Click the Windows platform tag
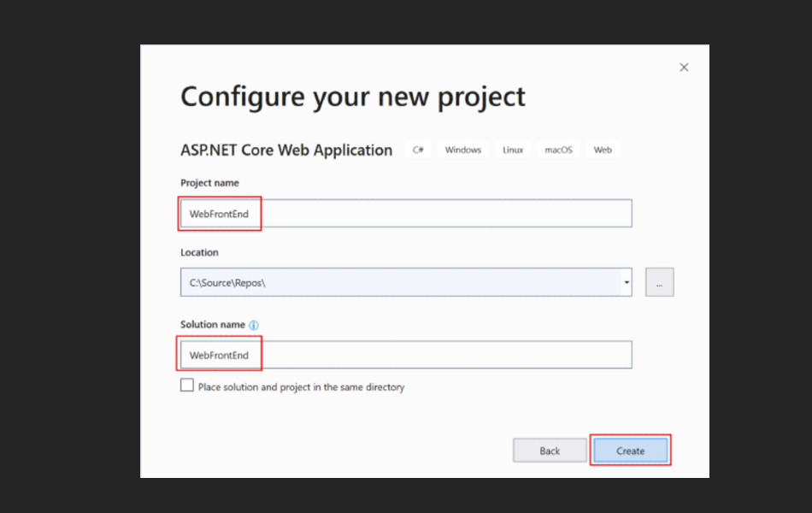The width and height of the screenshot is (812, 513). tap(462, 149)
